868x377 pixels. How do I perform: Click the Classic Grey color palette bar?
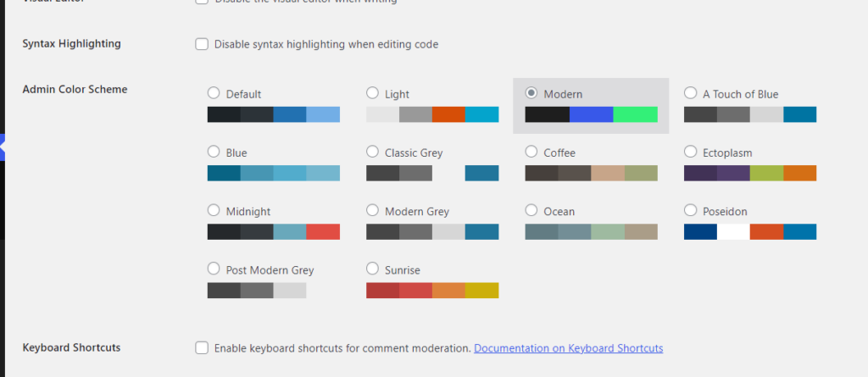pyautogui.click(x=432, y=174)
